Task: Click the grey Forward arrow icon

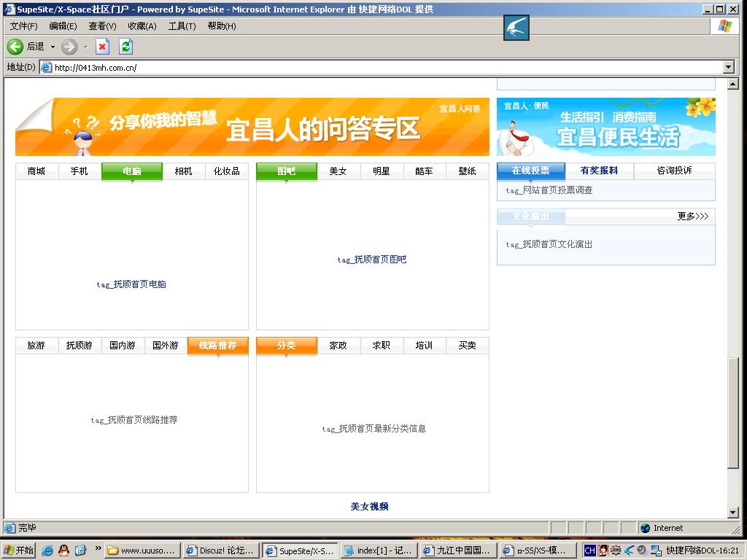Action: click(x=69, y=47)
